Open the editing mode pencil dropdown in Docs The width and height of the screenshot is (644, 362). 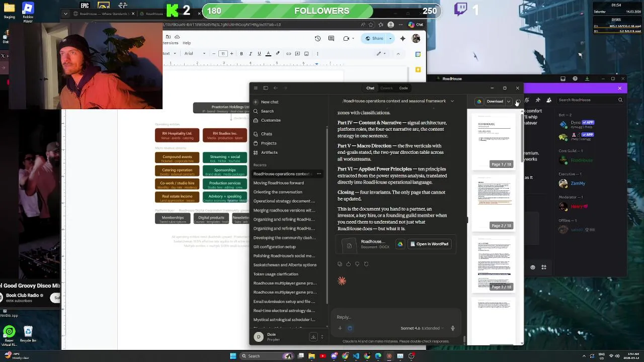(381, 54)
